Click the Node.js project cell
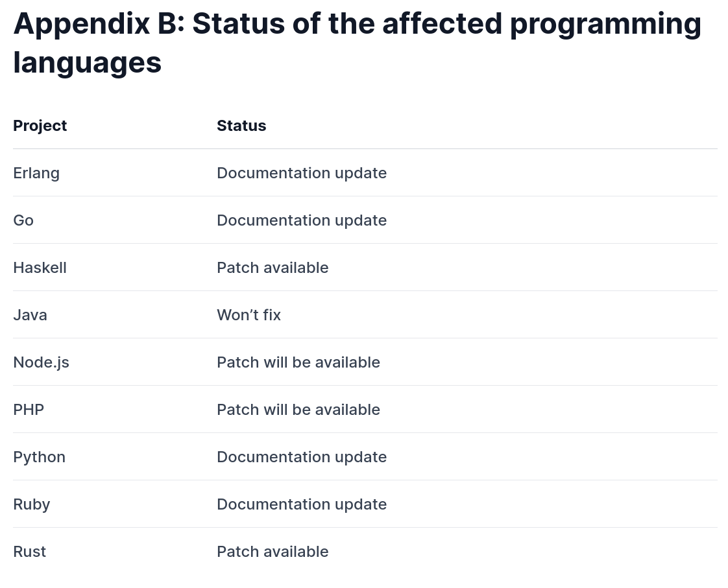Viewport: 728px width, 588px height. pos(42,362)
